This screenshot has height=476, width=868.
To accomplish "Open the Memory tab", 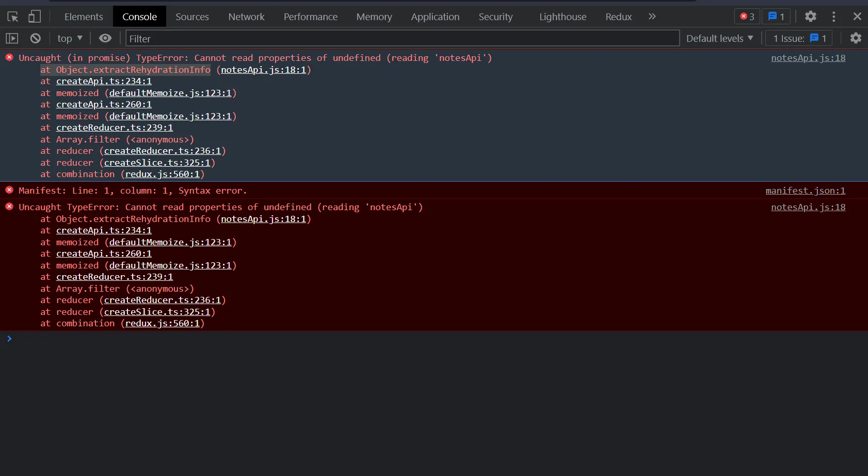I will click(374, 17).
